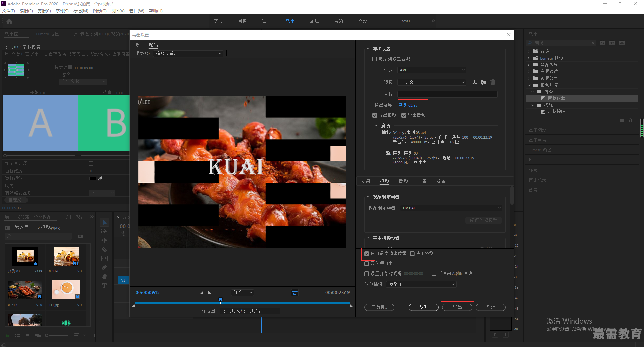Select the Slip tool
Screen dimensions: 644x347
click(x=104, y=258)
